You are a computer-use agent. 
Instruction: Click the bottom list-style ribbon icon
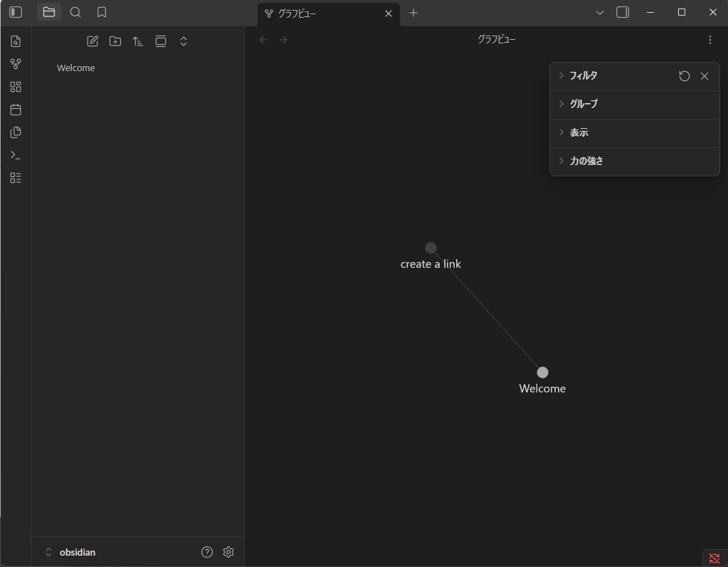pos(16,178)
